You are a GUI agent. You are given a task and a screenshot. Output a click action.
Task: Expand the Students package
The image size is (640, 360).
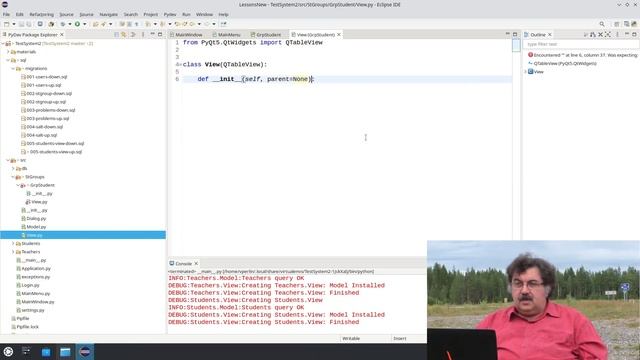click(13, 244)
